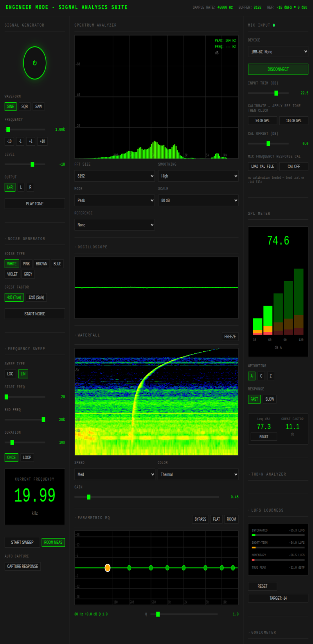The height and width of the screenshot is (644, 313).
Task: Click the START SWEEP button
Action: tap(22, 543)
